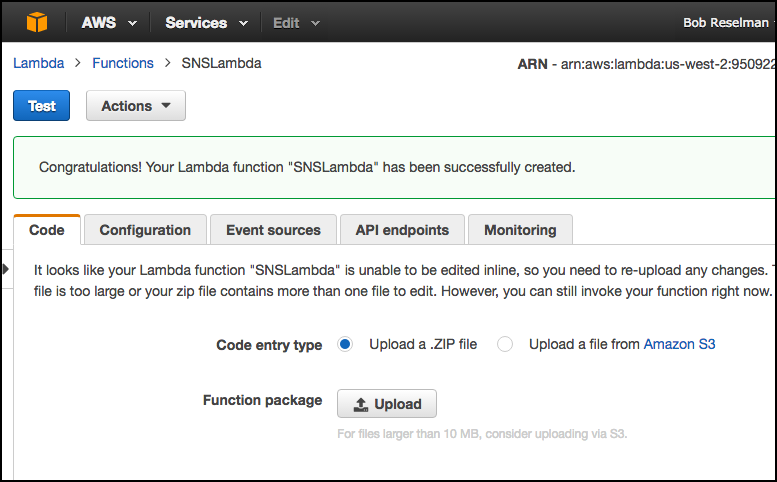Select the Code tab

coord(47,230)
